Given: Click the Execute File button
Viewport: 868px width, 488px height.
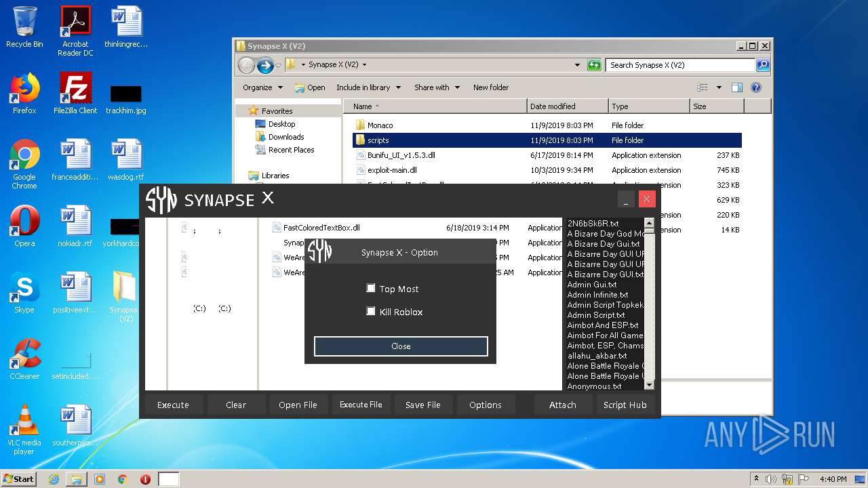Looking at the screenshot, I should click(x=361, y=405).
